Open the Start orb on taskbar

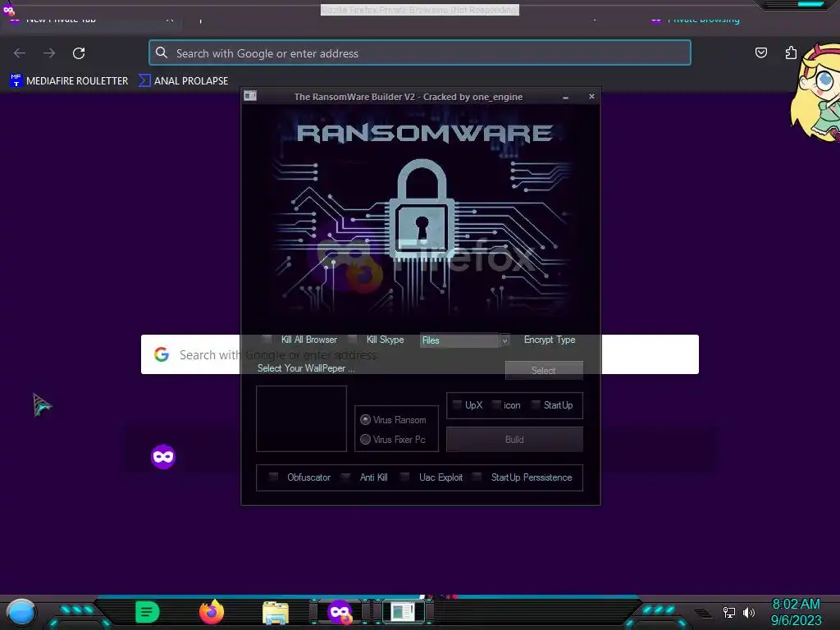click(21, 612)
